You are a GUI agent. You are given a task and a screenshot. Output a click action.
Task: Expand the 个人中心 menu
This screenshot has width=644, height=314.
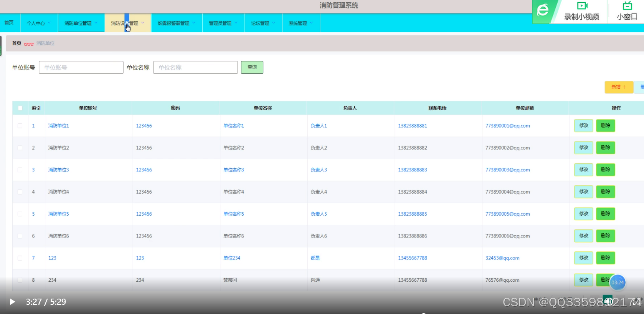tap(39, 23)
